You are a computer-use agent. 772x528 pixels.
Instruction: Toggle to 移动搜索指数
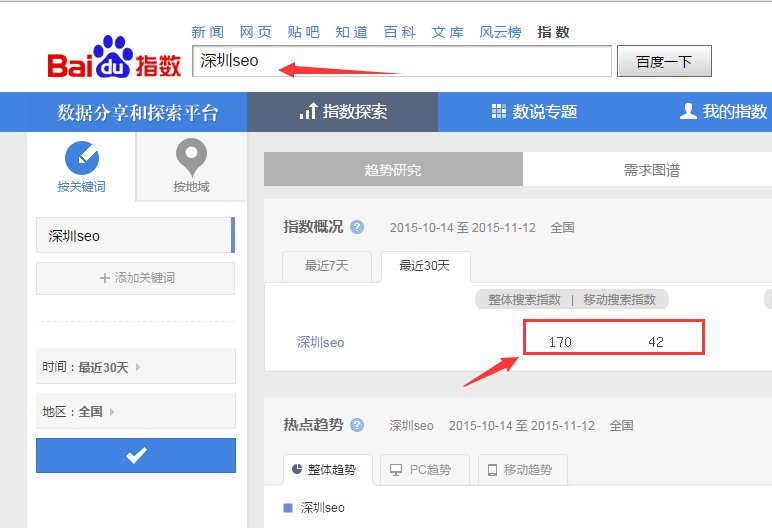619,299
